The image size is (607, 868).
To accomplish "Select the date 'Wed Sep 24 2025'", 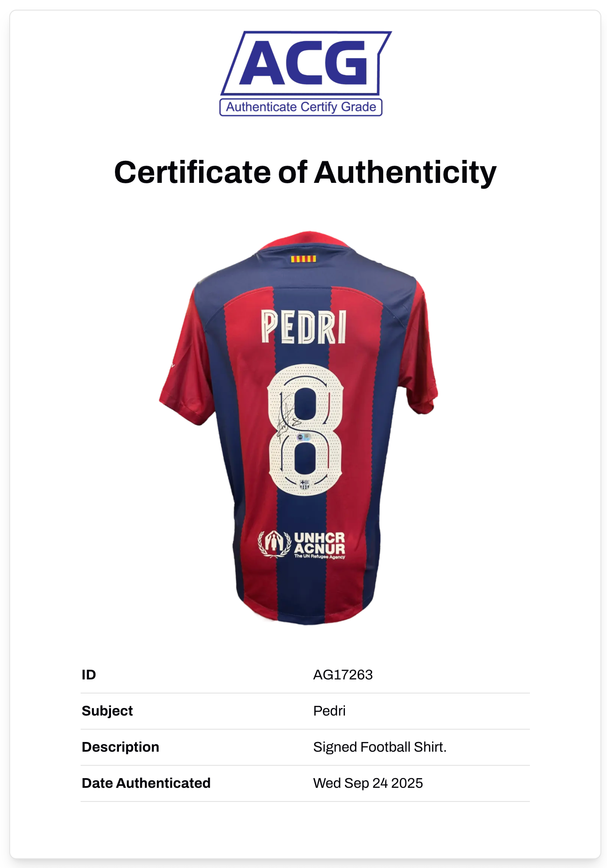I will tap(368, 783).
